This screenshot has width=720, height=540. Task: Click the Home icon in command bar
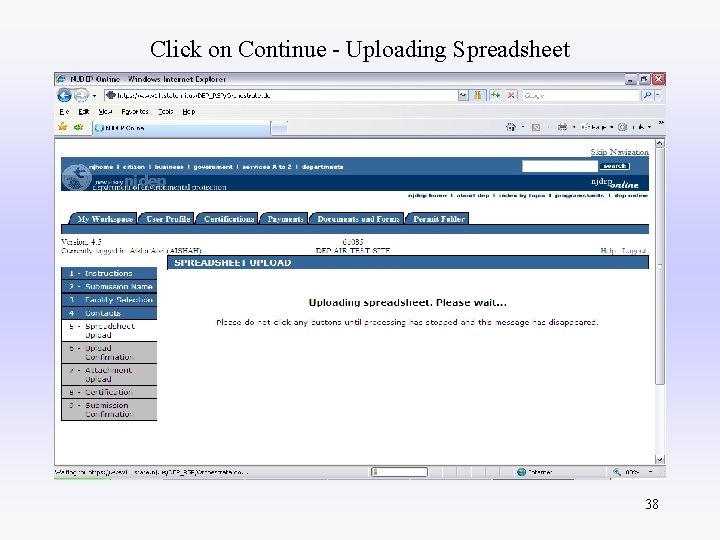pyautogui.click(x=511, y=127)
